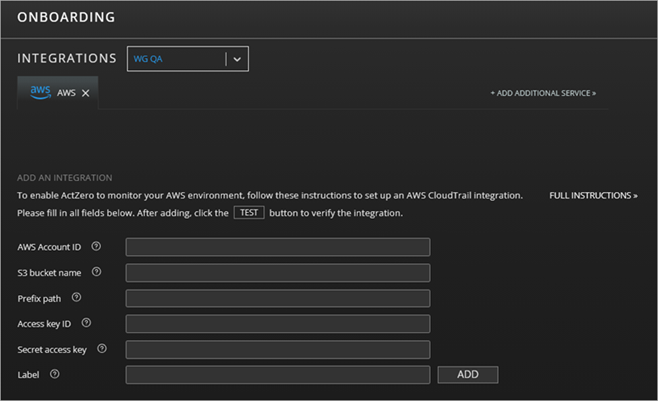
Task: Show help for AWS Account ID
Action: click(x=96, y=246)
